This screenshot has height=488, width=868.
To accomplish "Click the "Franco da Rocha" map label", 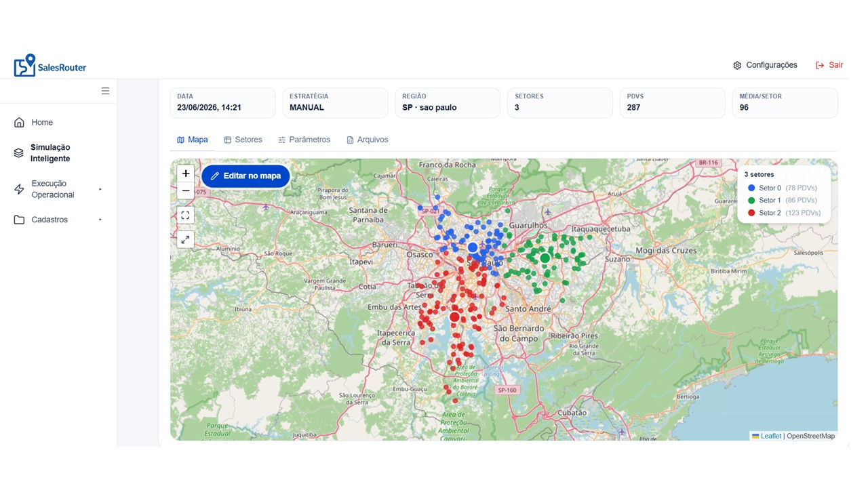I will [448, 165].
